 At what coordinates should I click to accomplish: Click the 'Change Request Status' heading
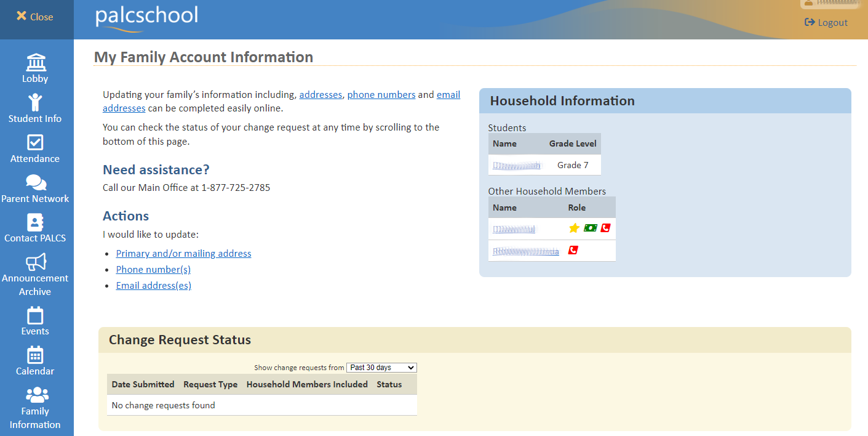[180, 340]
